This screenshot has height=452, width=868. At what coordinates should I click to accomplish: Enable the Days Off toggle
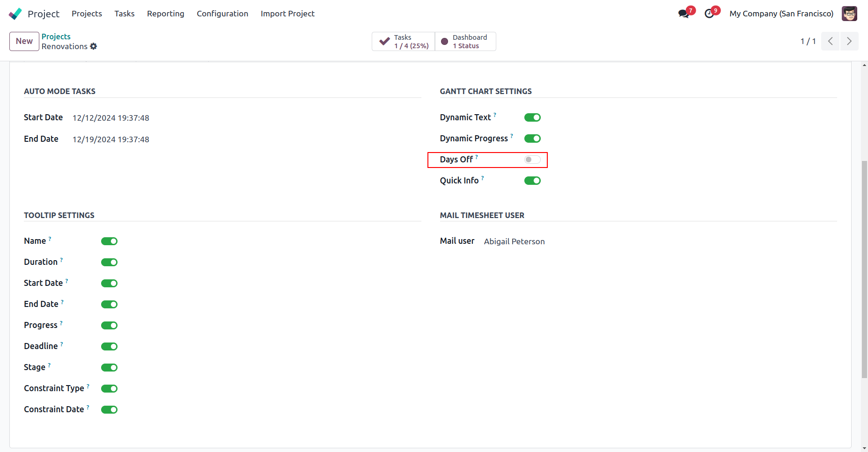532,160
